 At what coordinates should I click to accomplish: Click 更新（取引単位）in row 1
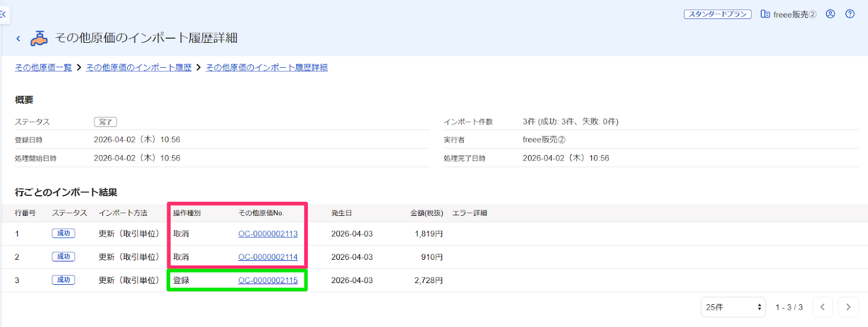129,234
